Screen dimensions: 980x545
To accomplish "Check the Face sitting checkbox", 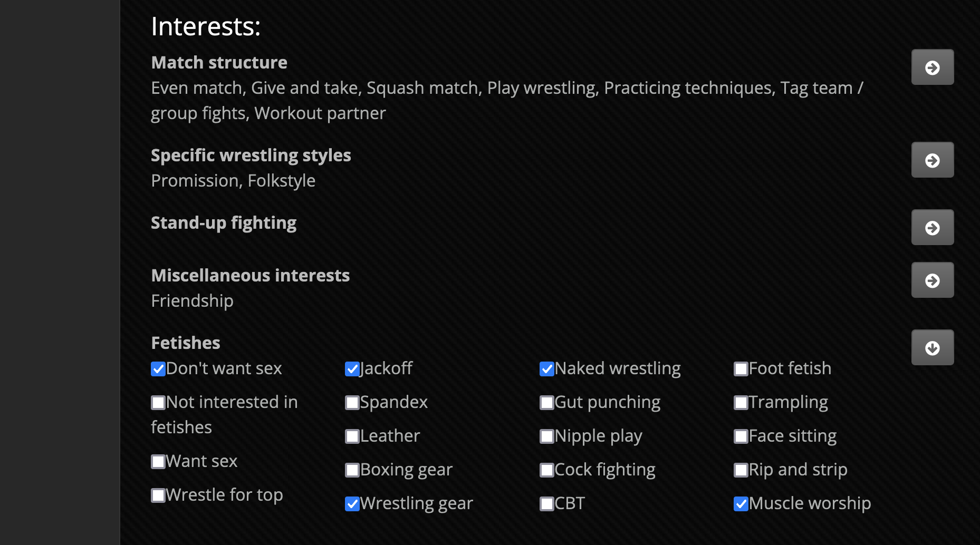I will tap(741, 436).
